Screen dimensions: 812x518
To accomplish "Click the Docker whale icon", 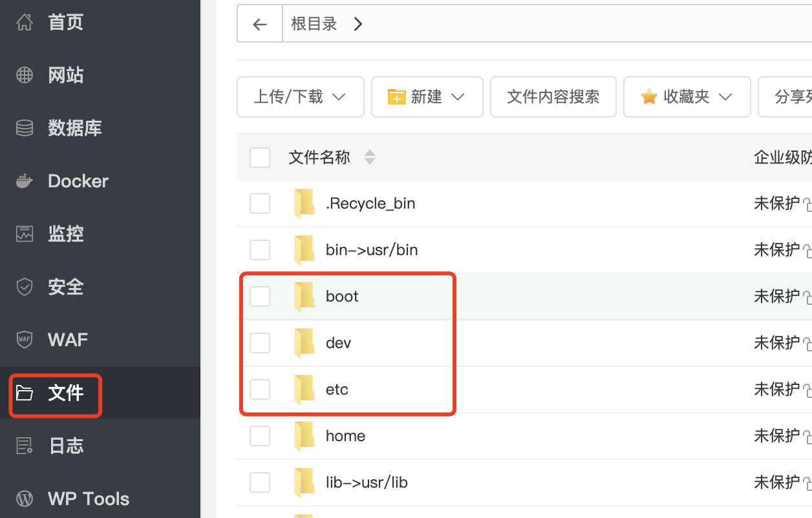I will tap(25, 181).
